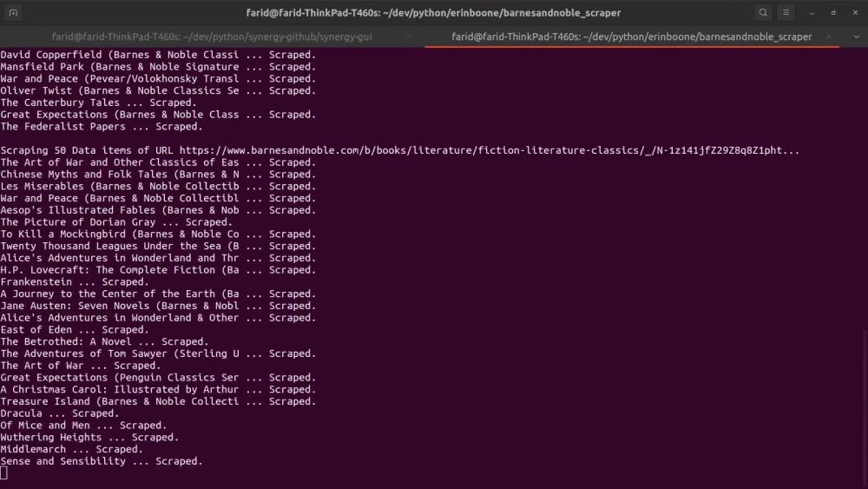This screenshot has width=868, height=489.
Task: Click the 'To Kill a Mockingbird' line
Action: (x=158, y=235)
